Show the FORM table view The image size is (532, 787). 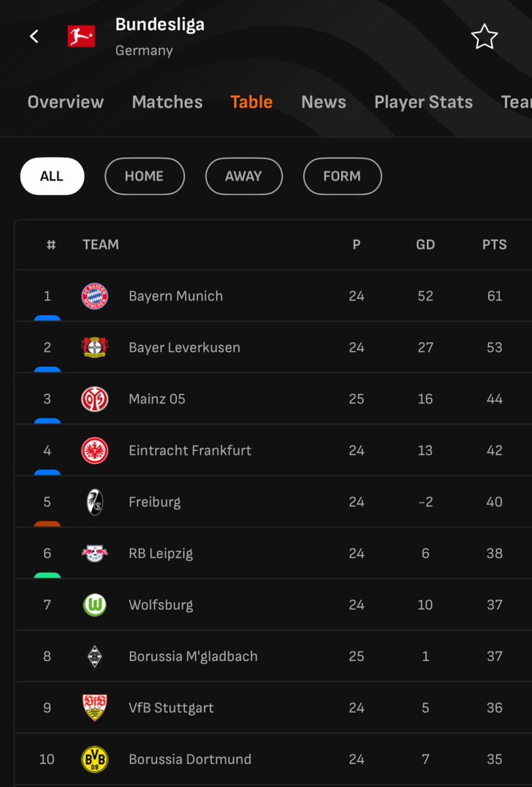342,176
